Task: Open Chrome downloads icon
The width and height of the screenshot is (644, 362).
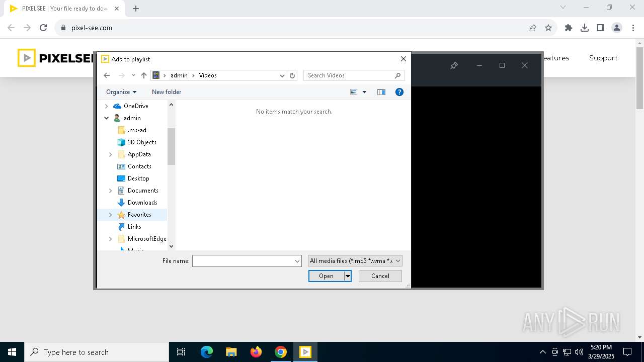Action: [585, 28]
